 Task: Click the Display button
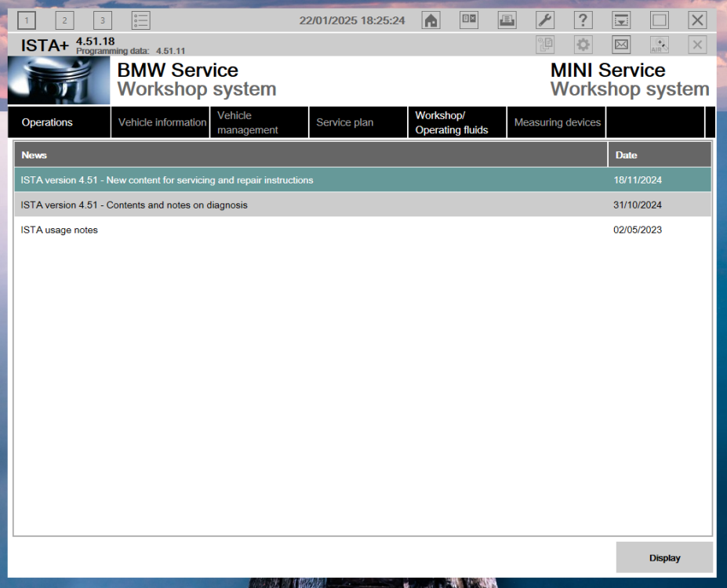click(x=664, y=557)
